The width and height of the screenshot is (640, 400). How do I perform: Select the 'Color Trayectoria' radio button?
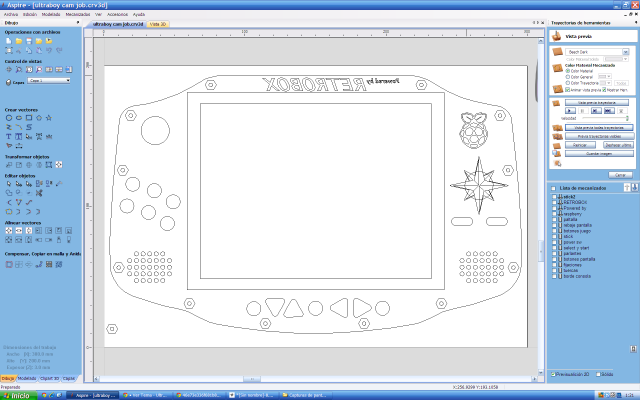(567, 83)
